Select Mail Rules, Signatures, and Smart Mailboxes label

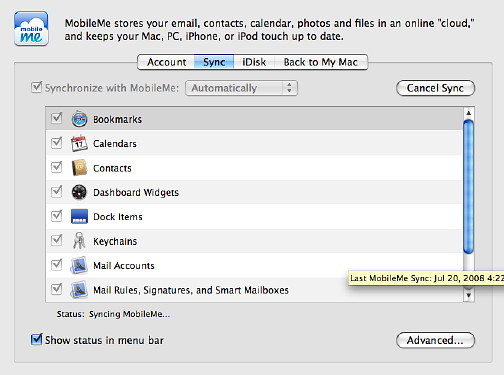(x=191, y=290)
